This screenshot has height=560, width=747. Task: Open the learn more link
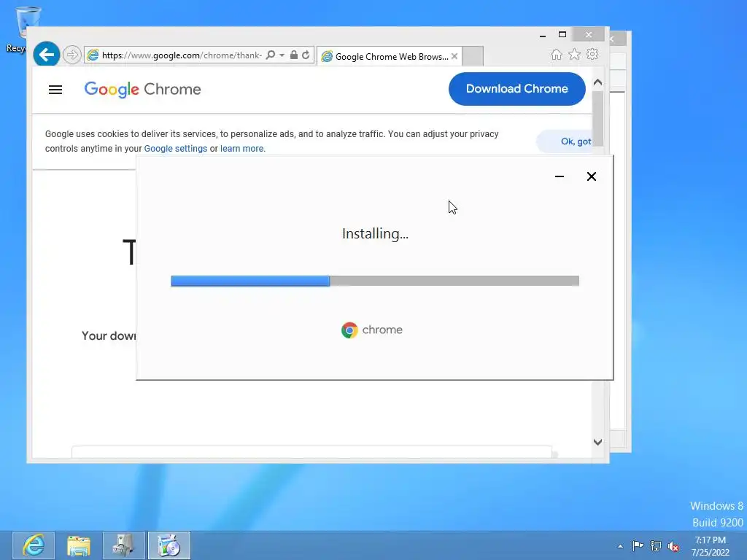(241, 149)
